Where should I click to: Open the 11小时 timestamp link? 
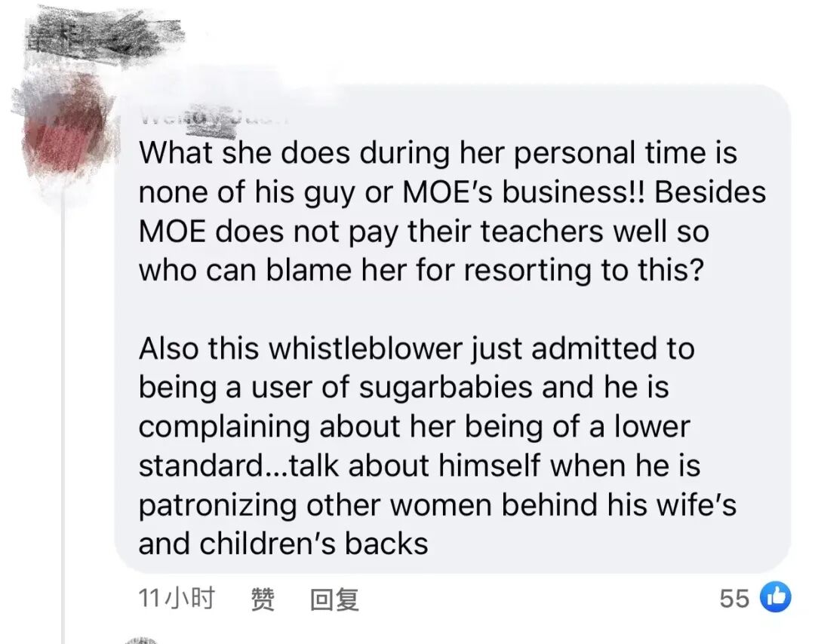pyautogui.click(x=177, y=598)
